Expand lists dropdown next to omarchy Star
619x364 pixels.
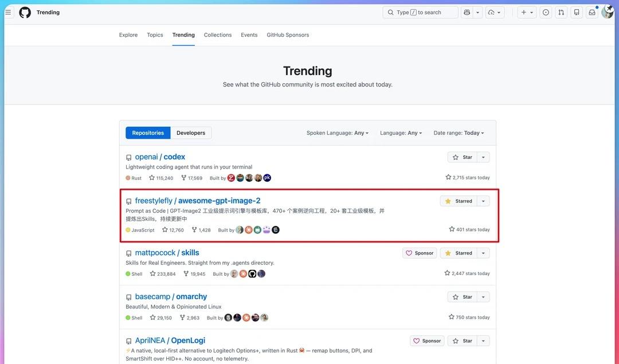coord(483,297)
